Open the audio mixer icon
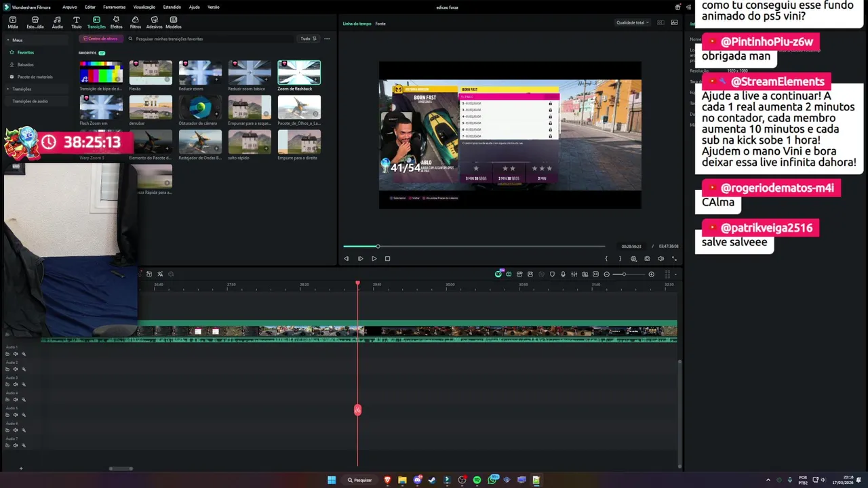868x488 pixels. pyautogui.click(x=574, y=274)
